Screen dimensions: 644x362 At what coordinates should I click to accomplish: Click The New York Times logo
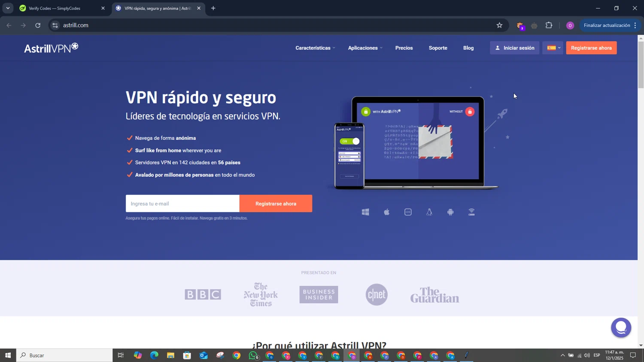tap(261, 294)
